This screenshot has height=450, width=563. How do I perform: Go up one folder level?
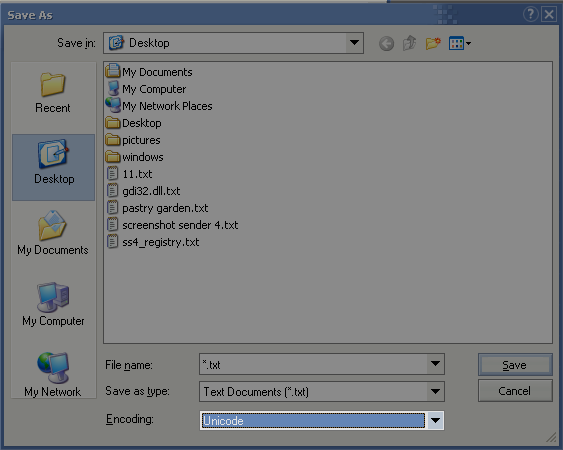(409, 43)
